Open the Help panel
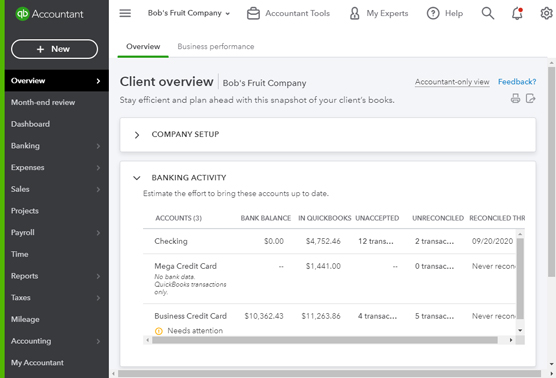 (x=445, y=13)
